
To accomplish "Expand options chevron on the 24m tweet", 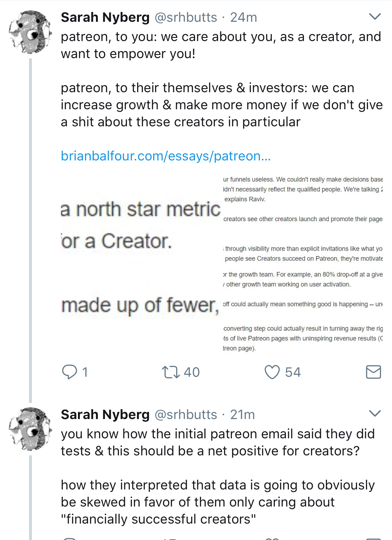I will (x=375, y=16).
